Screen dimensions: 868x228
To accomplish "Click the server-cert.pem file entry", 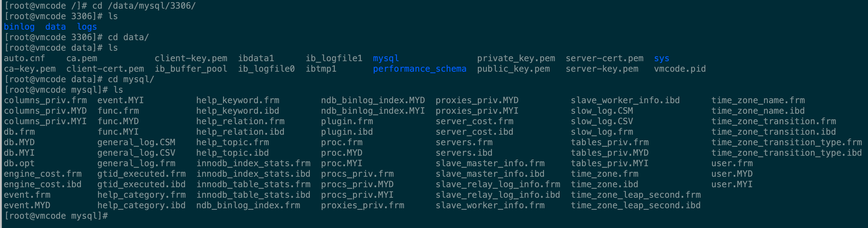I will (x=604, y=58).
